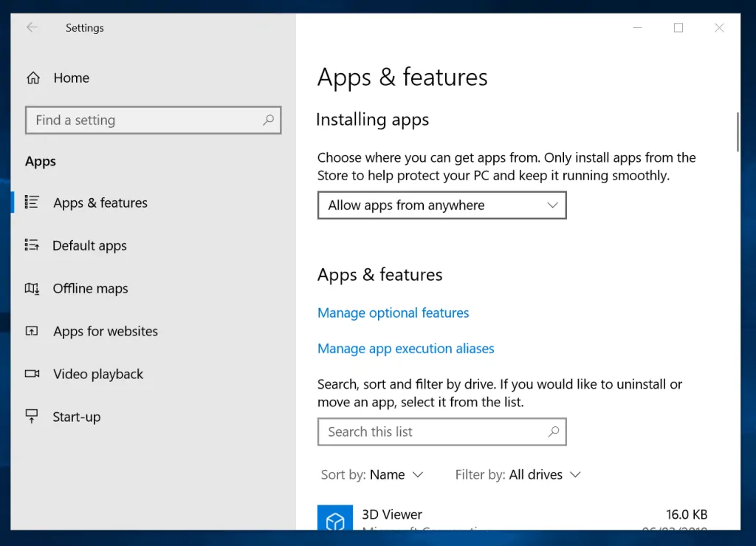Close the Settings window

719,27
